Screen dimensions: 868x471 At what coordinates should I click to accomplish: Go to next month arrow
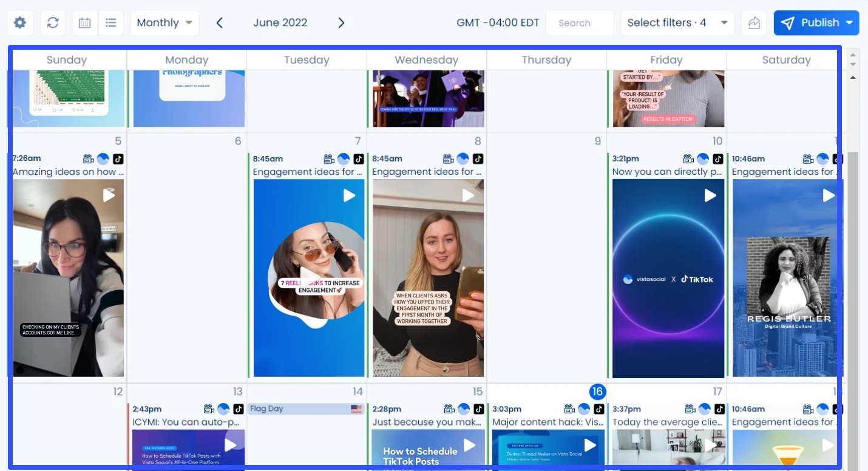click(341, 23)
